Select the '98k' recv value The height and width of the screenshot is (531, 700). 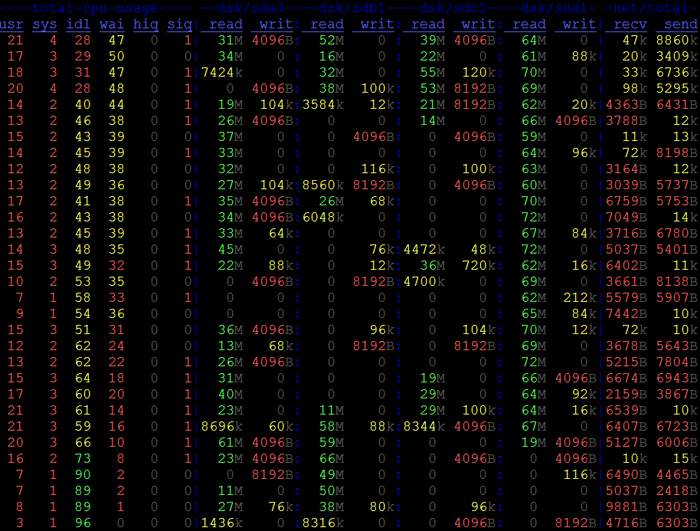click(x=635, y=88)
